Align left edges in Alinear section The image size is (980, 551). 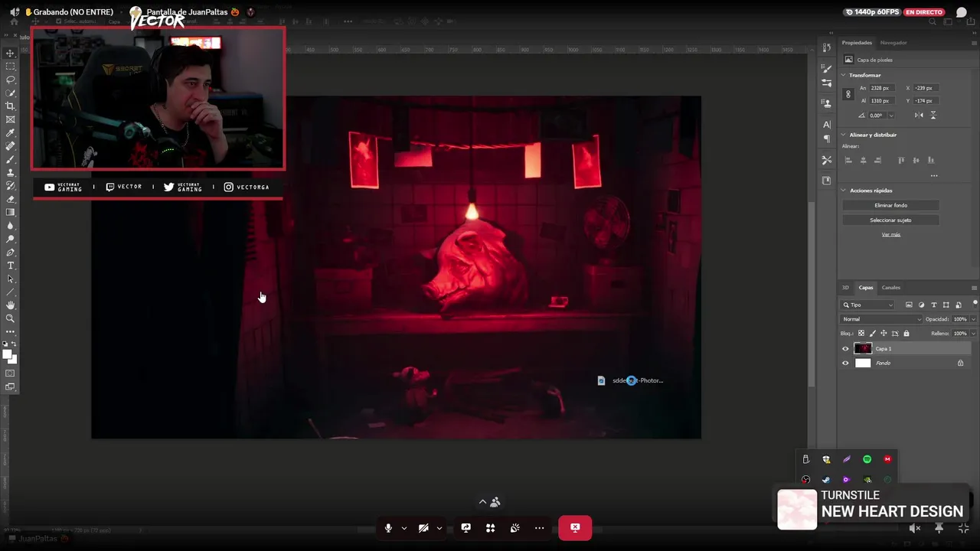pos(848,160)
